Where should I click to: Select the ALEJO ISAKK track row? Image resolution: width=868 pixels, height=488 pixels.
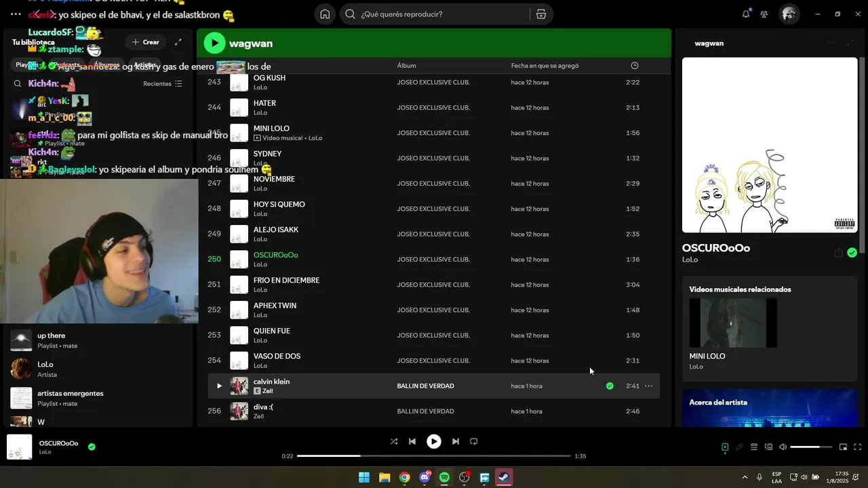tap(433, 234)
